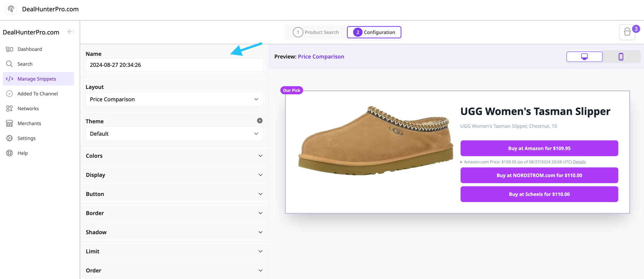644x279 pixels.
Task: Click the UGG Women's Tasman Slipper title
Action: coord(535,111)
